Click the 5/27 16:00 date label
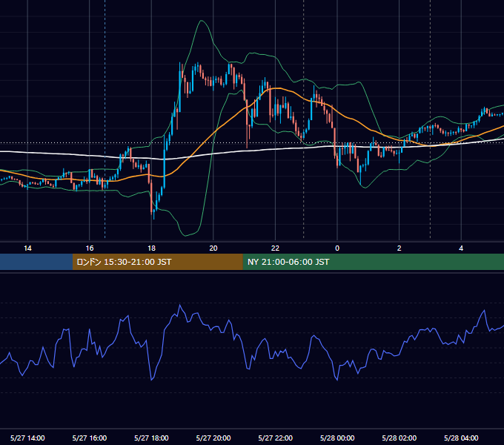Viewport: 504px width, 445px height. tap(90, 438)
